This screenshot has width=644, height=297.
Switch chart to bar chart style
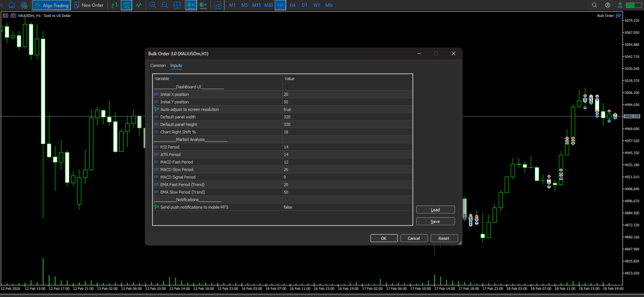click(114, 5)
